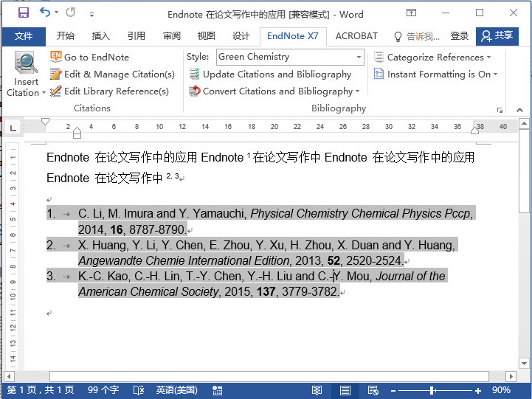Click reference 3 by K.-C. Kao

click(x=246, y=284)
